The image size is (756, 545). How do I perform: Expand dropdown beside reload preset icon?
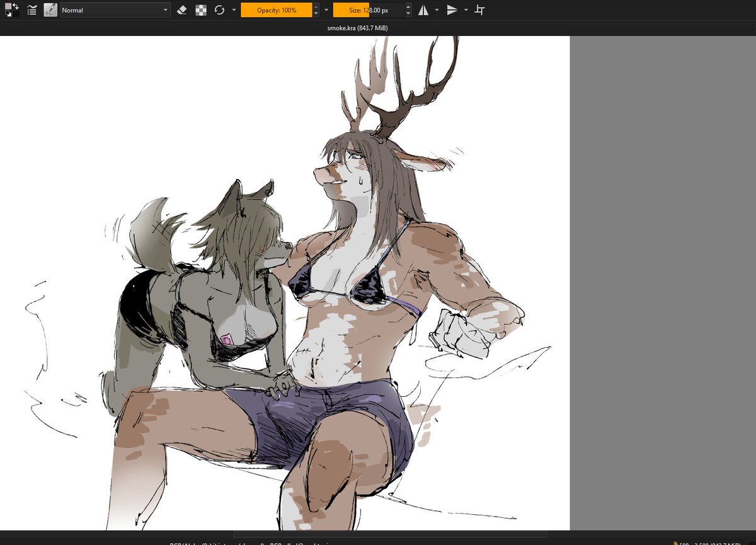click(x=234, y=10)
